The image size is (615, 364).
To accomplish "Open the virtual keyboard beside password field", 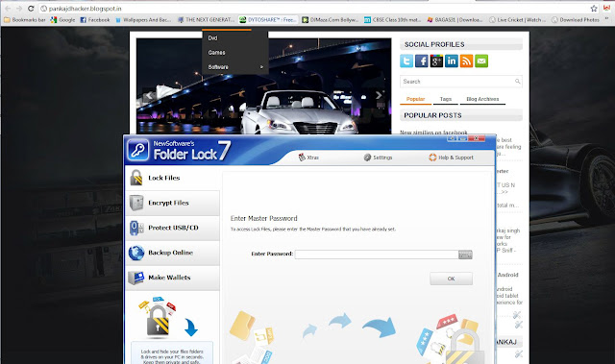I will coord(465,255).
